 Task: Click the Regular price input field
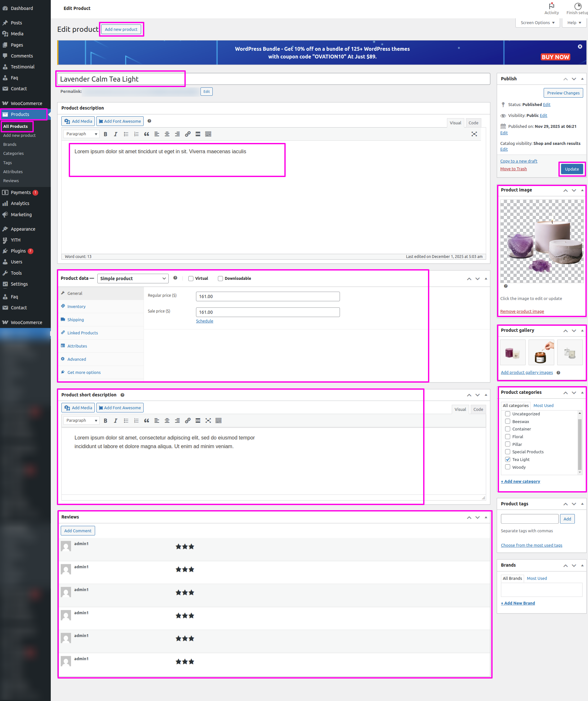[x=267, y=297]
